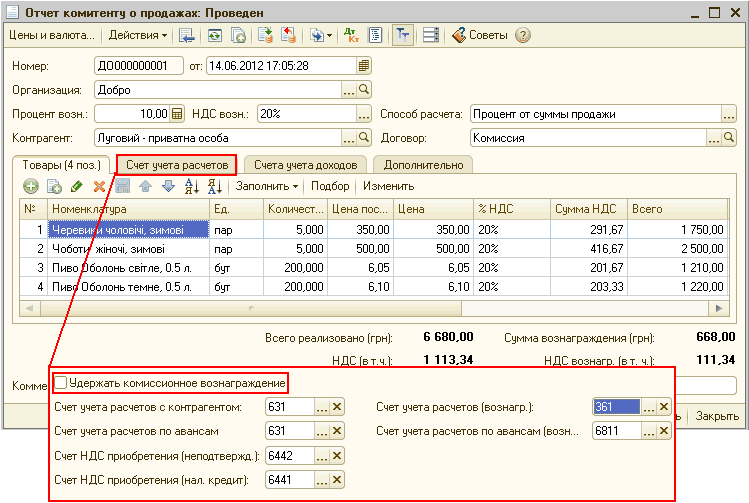Click the Цены и валюта button
The height and width of the screenshot is (503, 749).
click(x=51, y=35)
